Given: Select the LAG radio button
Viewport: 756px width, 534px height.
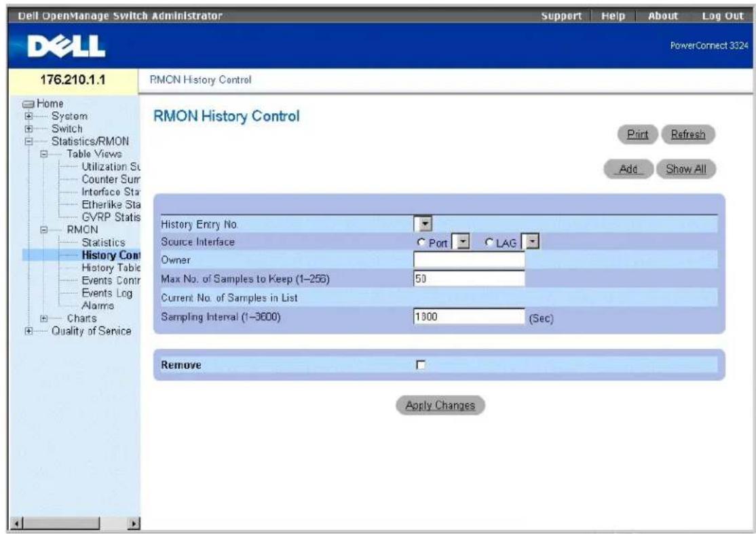Looking at the screenshot, I should click(489, 242).
